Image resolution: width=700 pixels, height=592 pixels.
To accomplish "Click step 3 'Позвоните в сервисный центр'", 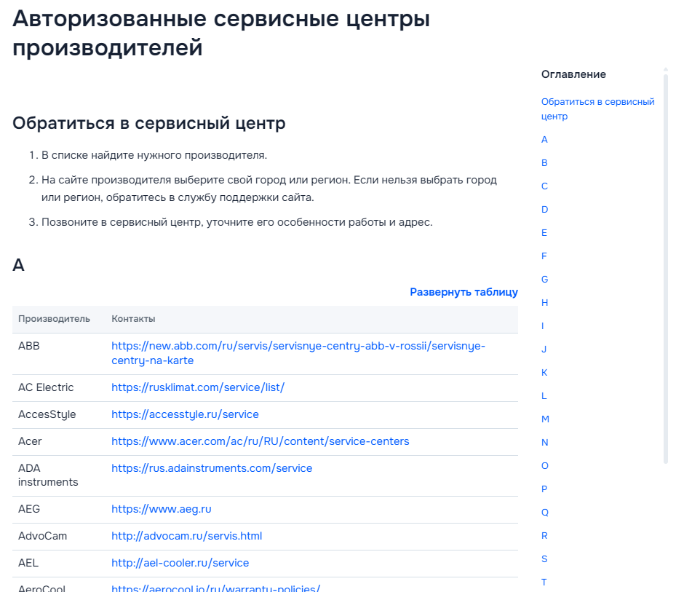I will tap(237, 222).
